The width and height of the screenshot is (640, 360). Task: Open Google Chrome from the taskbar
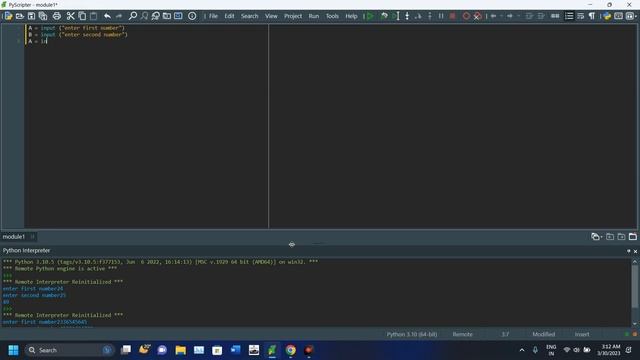[x=291, y=350]
